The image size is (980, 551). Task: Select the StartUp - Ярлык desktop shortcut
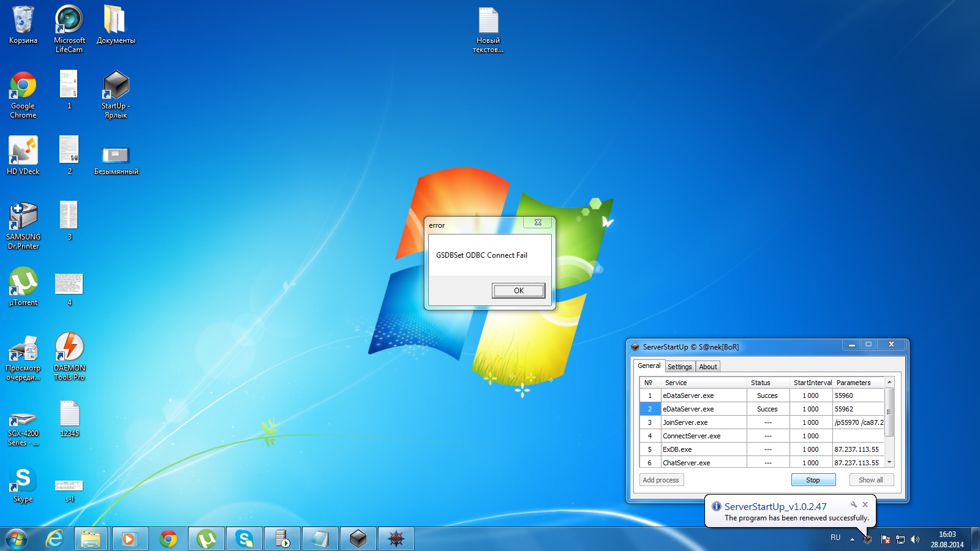coord(116,95)
